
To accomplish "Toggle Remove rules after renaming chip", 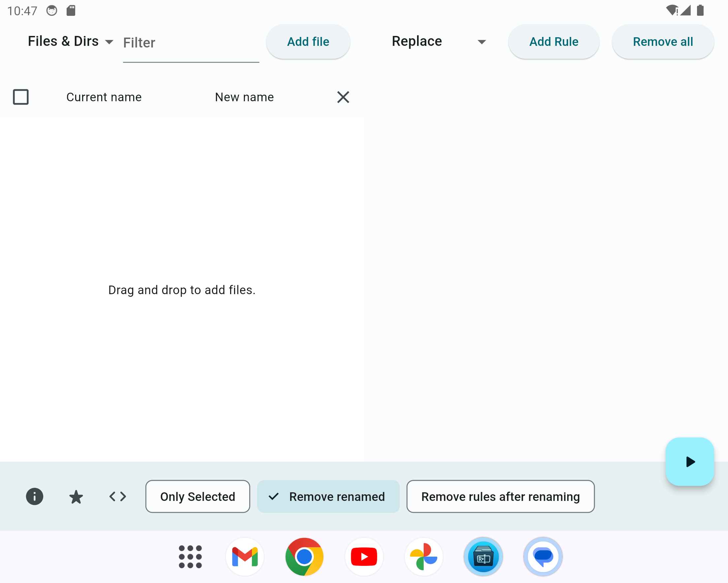I will [501, 497].
